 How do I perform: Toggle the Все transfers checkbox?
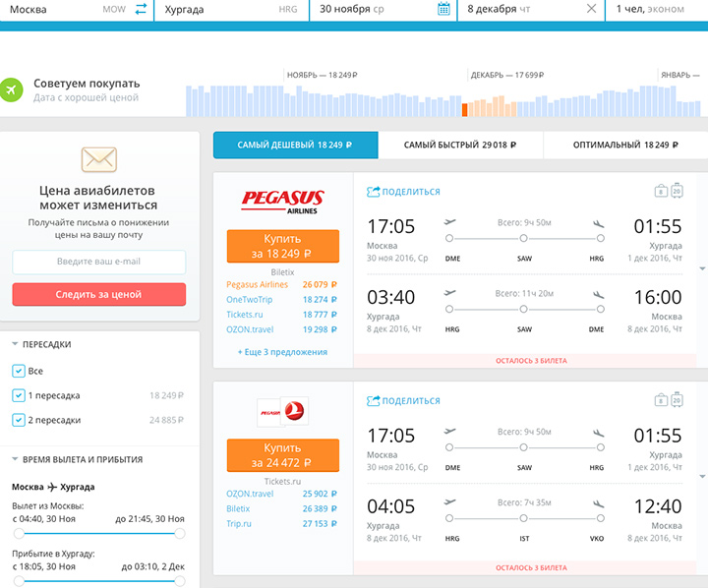tap(19, 372)
